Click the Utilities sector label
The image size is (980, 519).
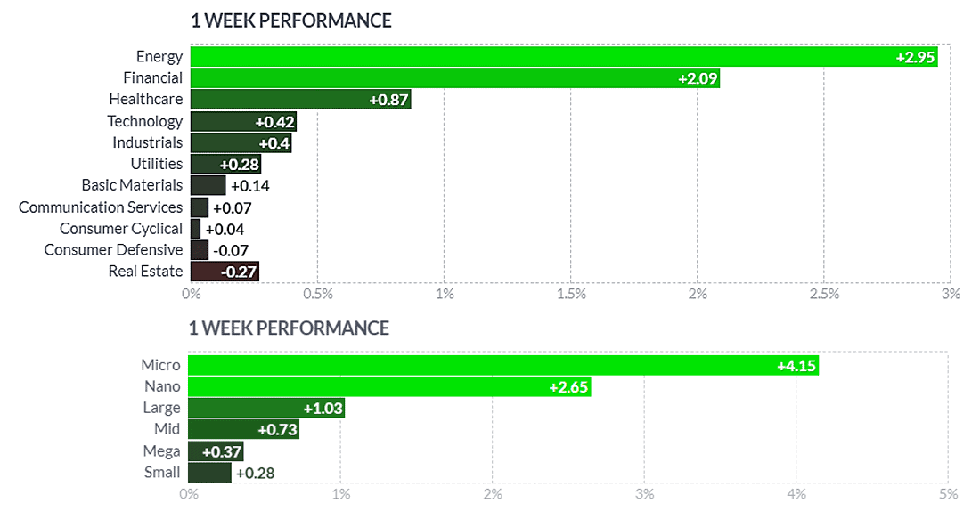pos(156,164)
